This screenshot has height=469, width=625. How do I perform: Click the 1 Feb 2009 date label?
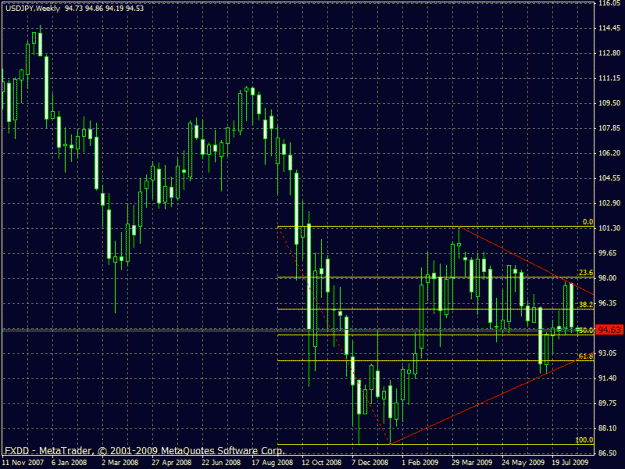(420, 463)
